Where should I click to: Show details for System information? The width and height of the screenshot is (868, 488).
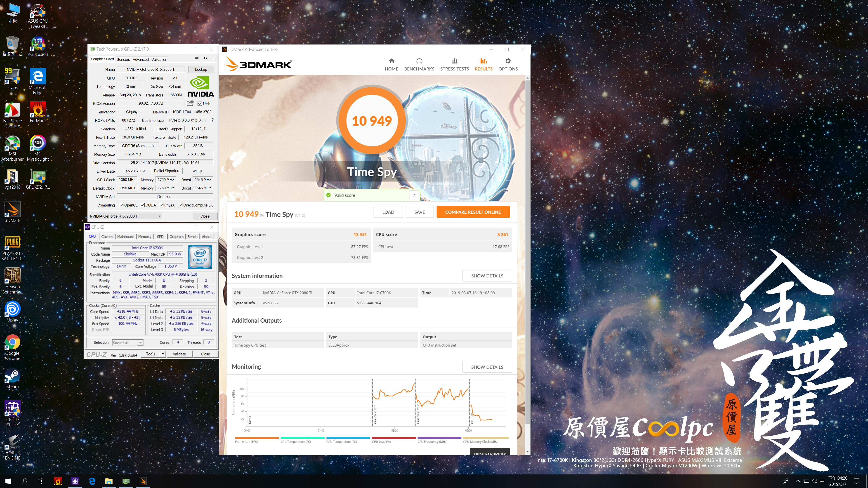coord(487,275)
